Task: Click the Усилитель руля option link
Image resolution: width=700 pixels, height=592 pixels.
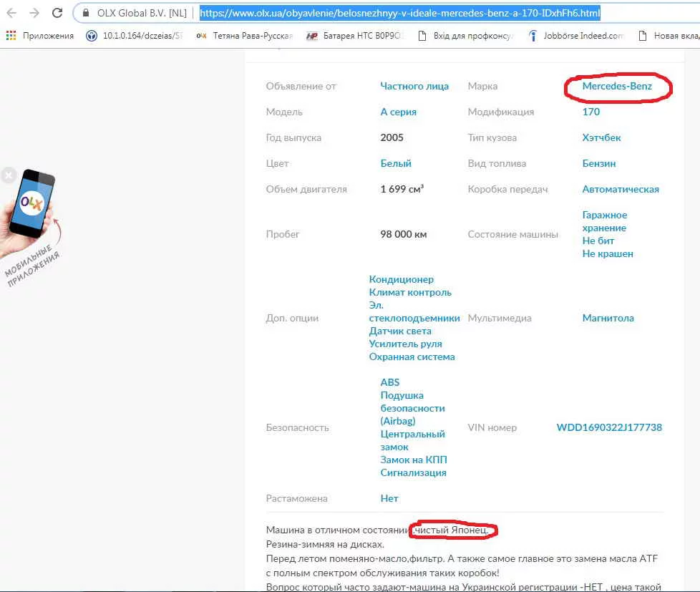Action: 405,344
